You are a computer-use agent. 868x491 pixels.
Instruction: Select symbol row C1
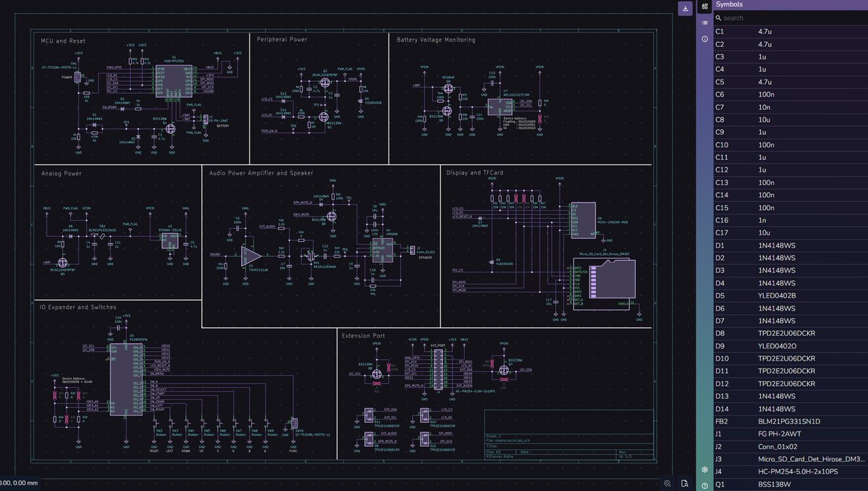[791, 32]
